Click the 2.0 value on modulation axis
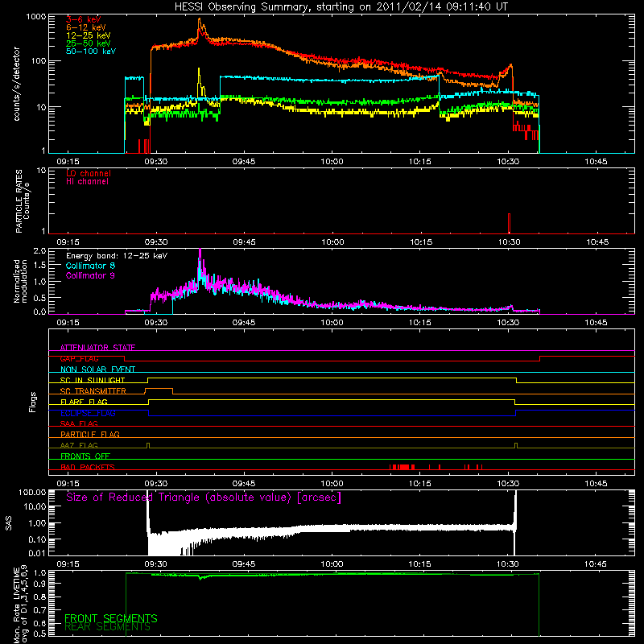Viewport: 644px width, 644px height. tap(39, 250)
